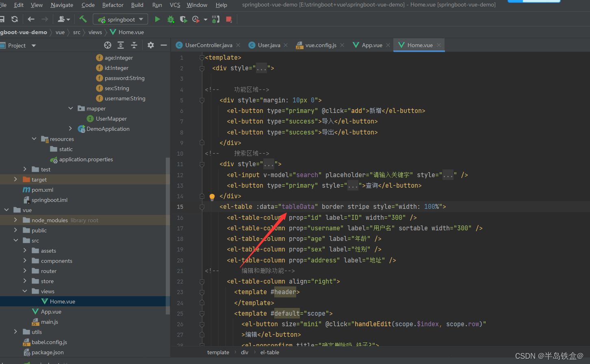The width and height of the screenshot is (590, 364).
Task: Stop the running process with red square
Action: (229, 19)
